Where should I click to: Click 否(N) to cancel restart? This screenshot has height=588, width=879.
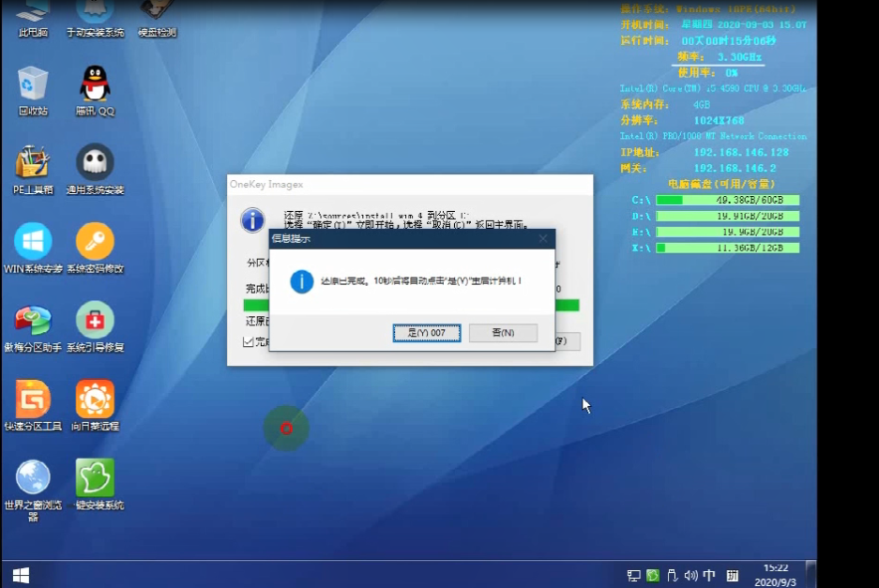pyautogui.click(x=503, y=332)
